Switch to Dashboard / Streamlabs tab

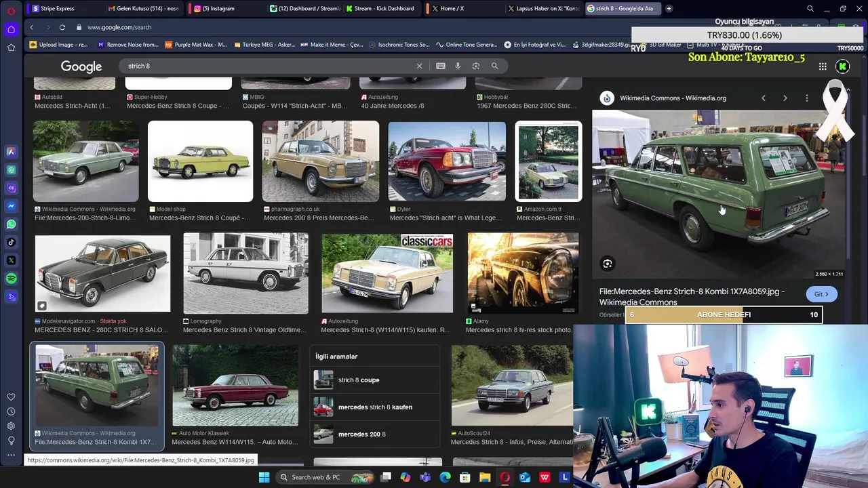(x=304, y=9)
